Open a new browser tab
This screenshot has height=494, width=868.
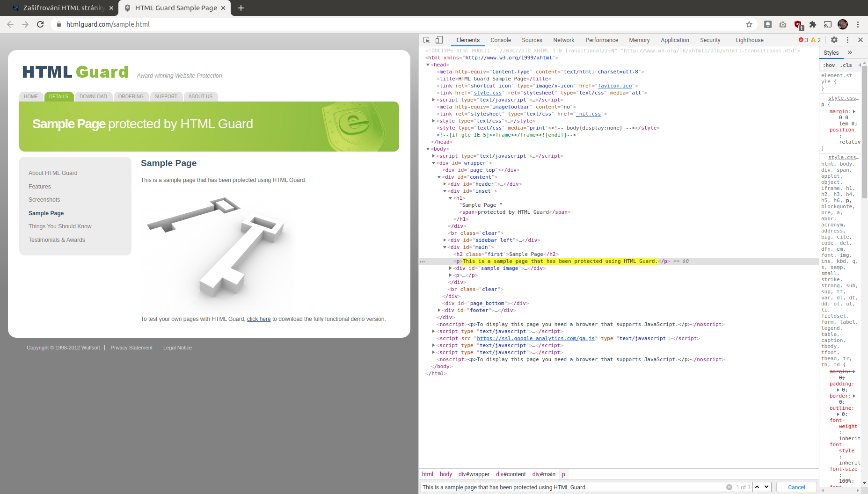[x=241, y=8]
